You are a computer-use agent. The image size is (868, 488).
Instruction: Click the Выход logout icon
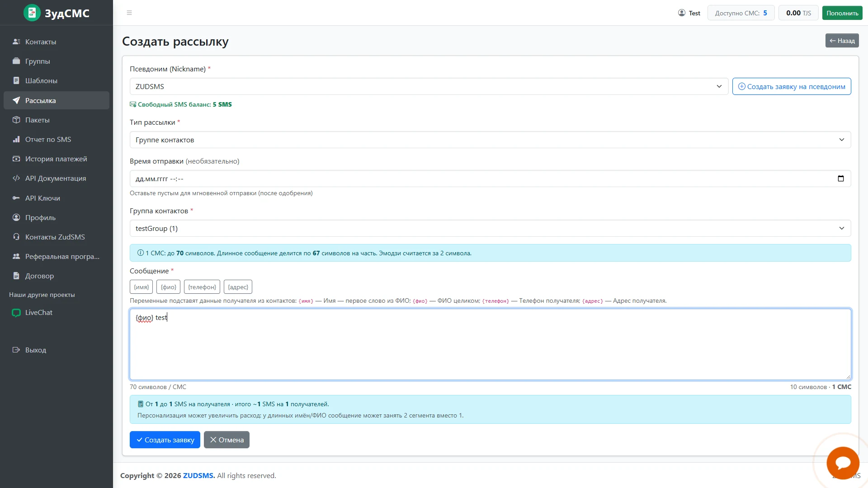click(x=16, y=350)
